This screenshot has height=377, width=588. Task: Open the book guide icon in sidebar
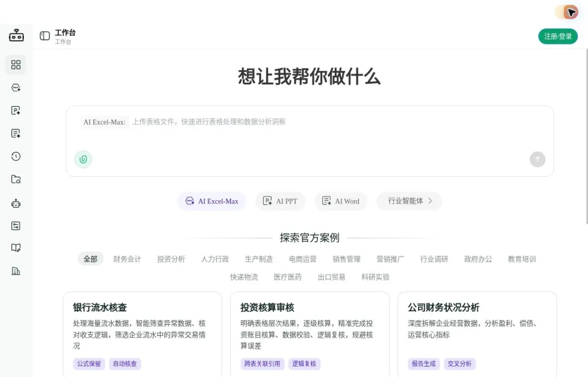(x=16, y=248)
